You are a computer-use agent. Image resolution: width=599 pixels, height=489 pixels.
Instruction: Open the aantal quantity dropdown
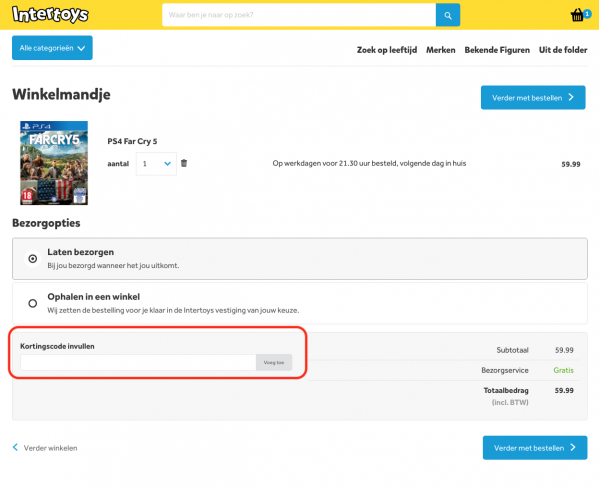pyautogui.click(x=156, y=164)
